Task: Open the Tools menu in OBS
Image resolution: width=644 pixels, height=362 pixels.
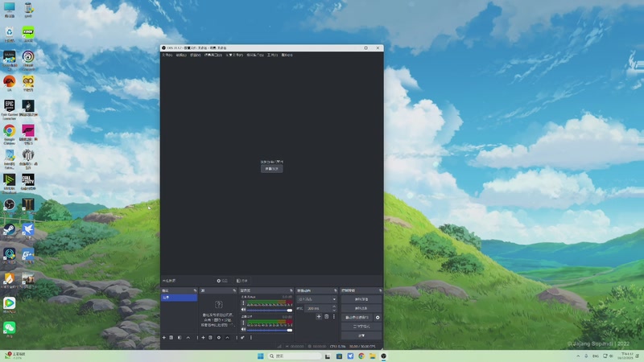Action: (272, 55)
